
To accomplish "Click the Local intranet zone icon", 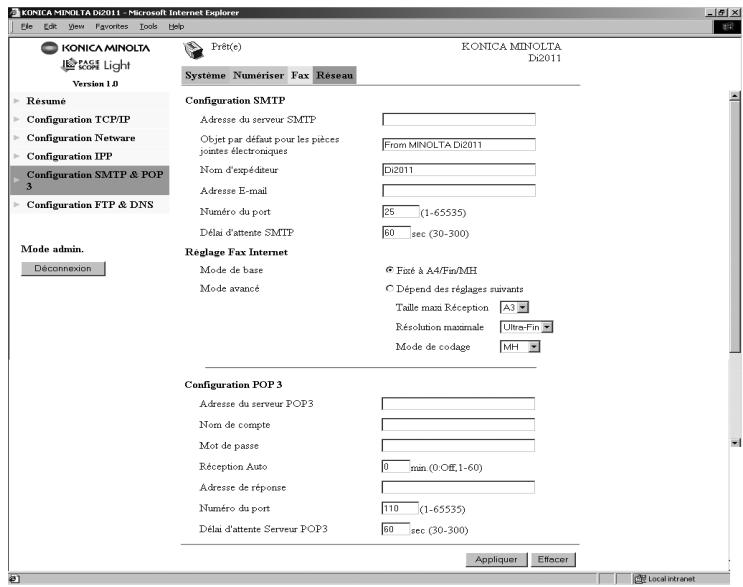I will [640, 578].
